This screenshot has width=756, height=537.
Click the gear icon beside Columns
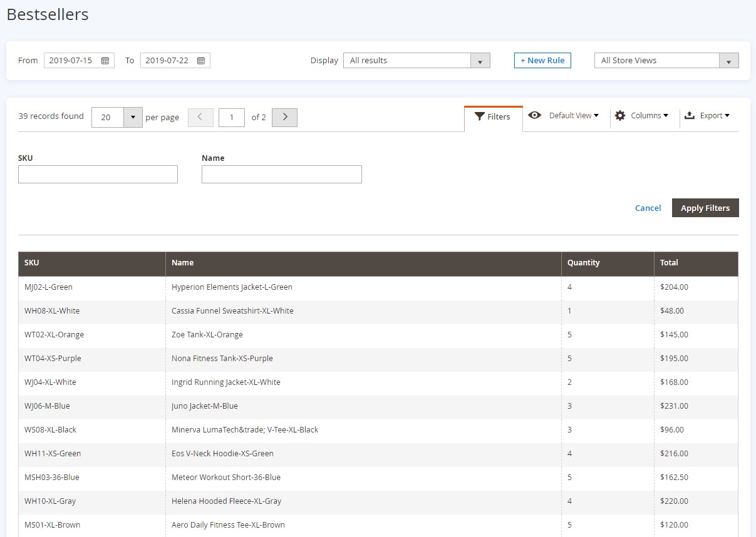point(620,115)
